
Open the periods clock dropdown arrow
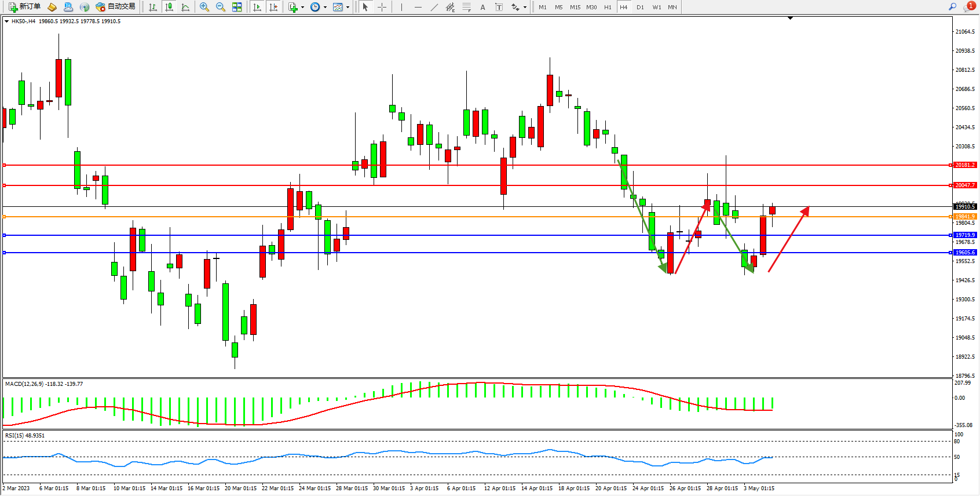pyautogui.click(x=325, y=8)
